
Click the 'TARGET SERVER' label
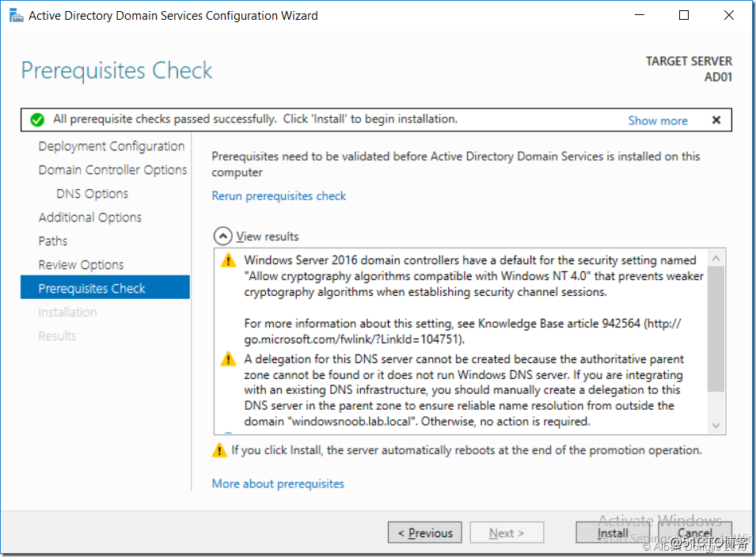689,61
